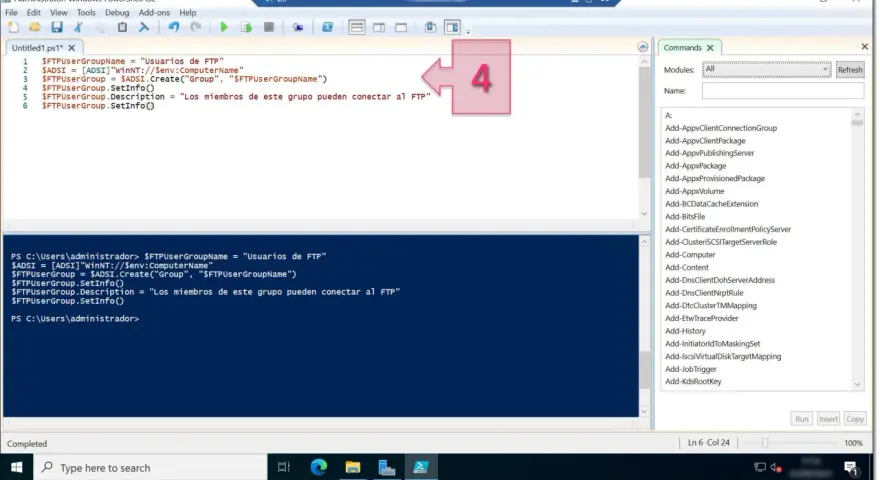Select Add-Computer command
This screenshot has width=880, height=480.
(690, 255)
